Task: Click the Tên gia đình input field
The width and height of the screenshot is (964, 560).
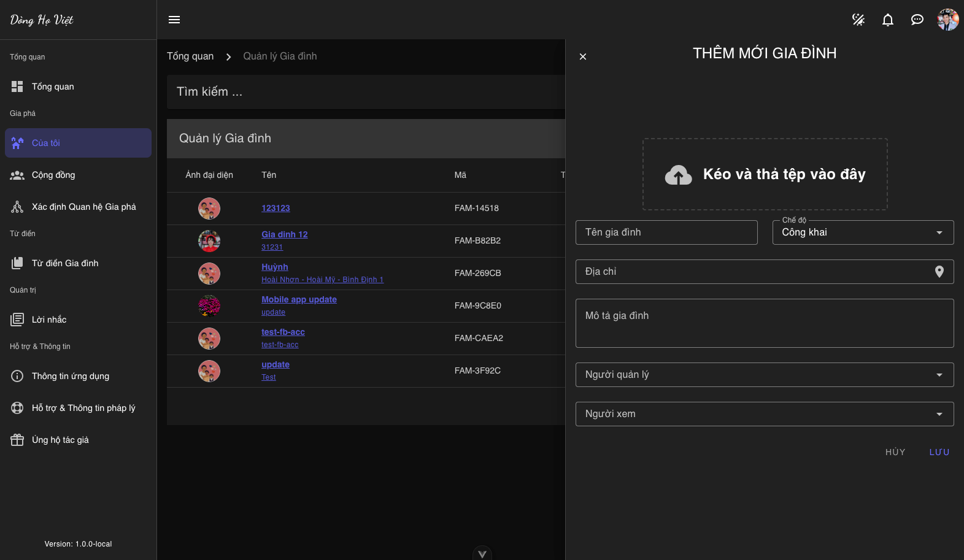Action: tap(666, 232)
